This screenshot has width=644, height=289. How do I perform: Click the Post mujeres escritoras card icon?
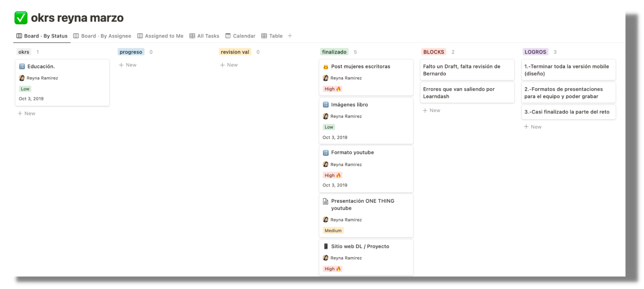[x=325, y=67]
